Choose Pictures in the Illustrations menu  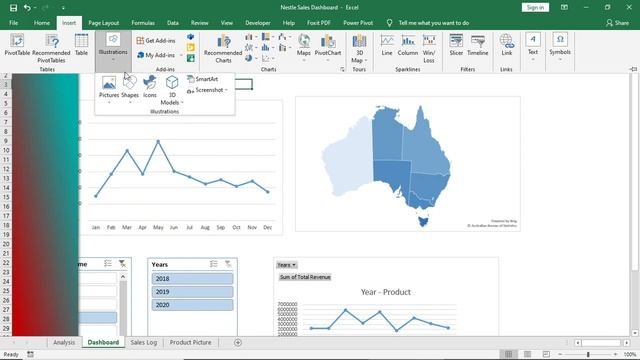(x=109, y=90)
